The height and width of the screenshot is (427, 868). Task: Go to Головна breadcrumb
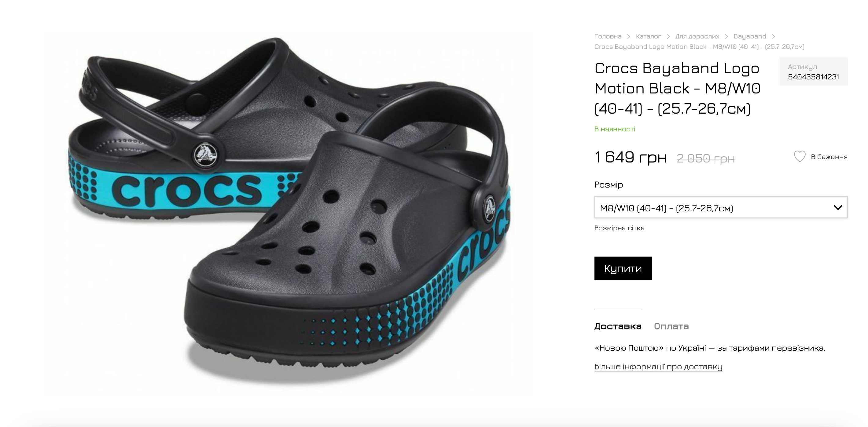click(608, 36)
